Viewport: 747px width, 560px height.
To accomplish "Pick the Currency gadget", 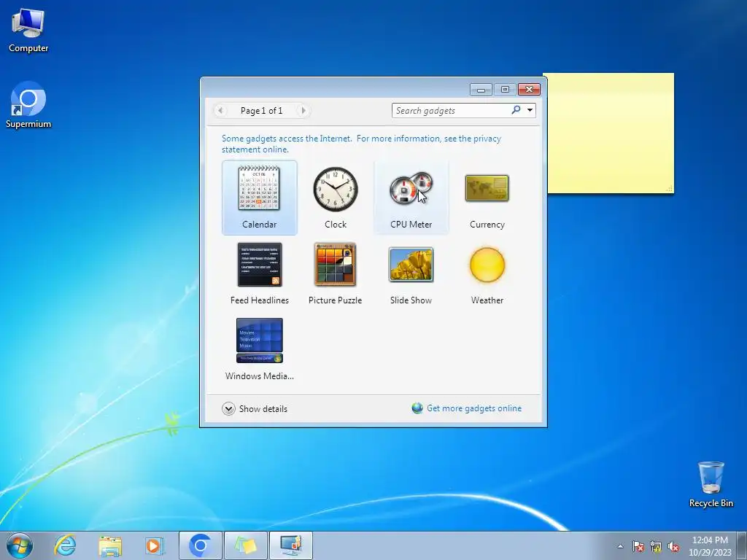I will point(487,198).
